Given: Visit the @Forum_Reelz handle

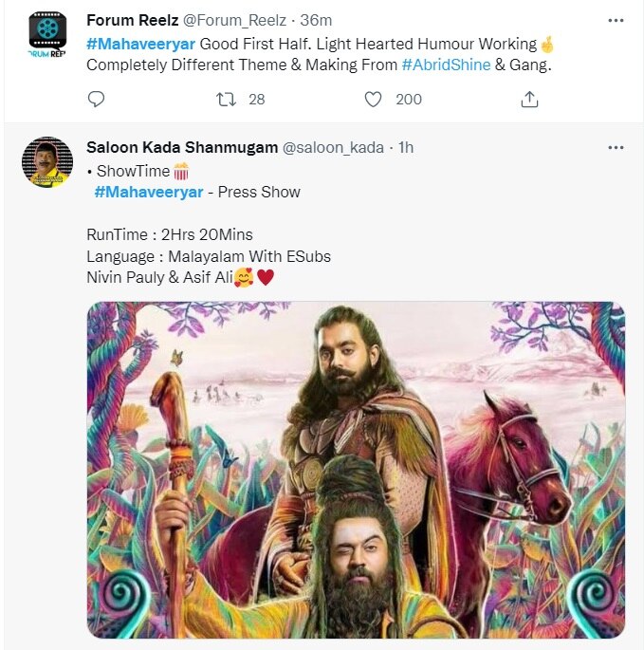Looking at the screenshot, I should (232, 19).
